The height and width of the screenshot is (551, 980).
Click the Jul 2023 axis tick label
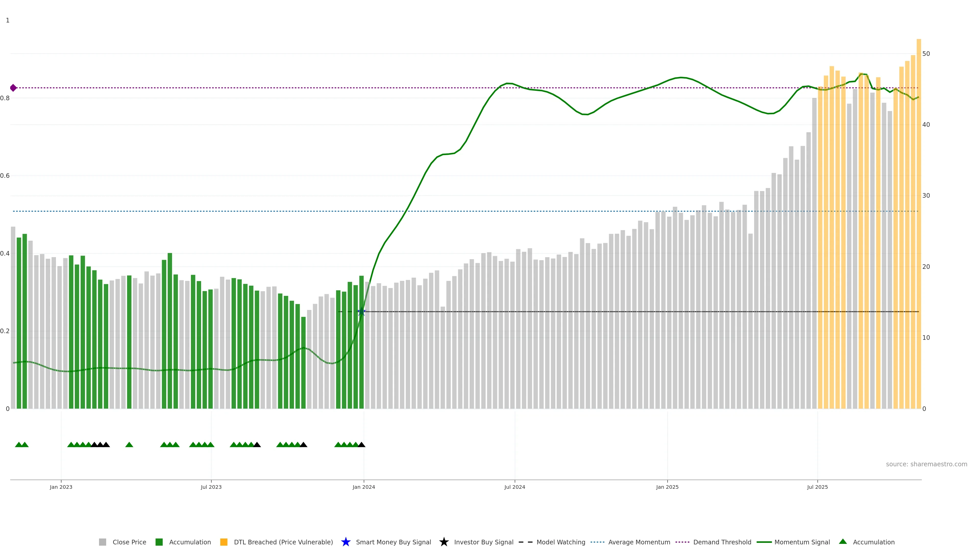pos(211,487)
